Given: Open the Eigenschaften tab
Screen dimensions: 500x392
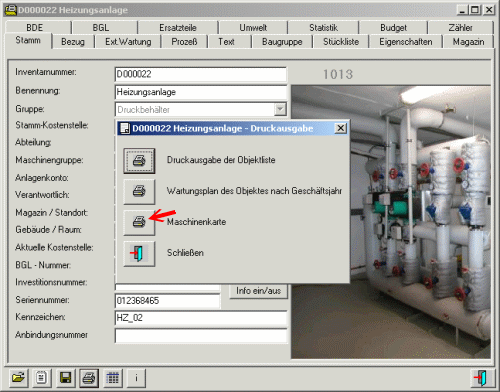Looking at the screenshot, I should pos(406,42).
